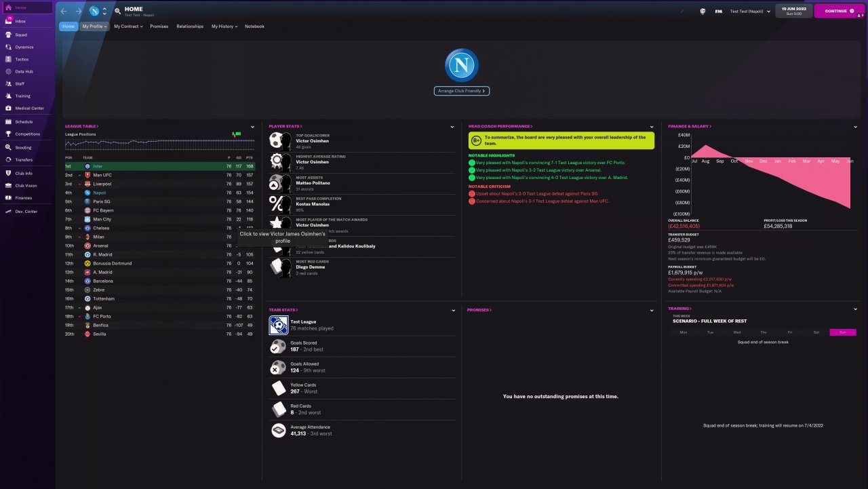Click the Napoli badge in the top bar
The width and height of the screenshot is (868, 489).
(94, 12)
